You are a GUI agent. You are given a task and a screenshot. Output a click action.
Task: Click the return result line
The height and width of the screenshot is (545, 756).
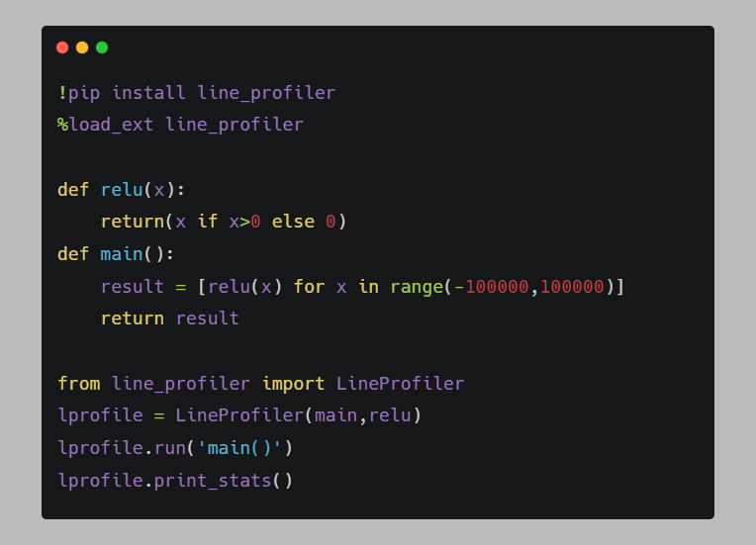click(170, 318)
